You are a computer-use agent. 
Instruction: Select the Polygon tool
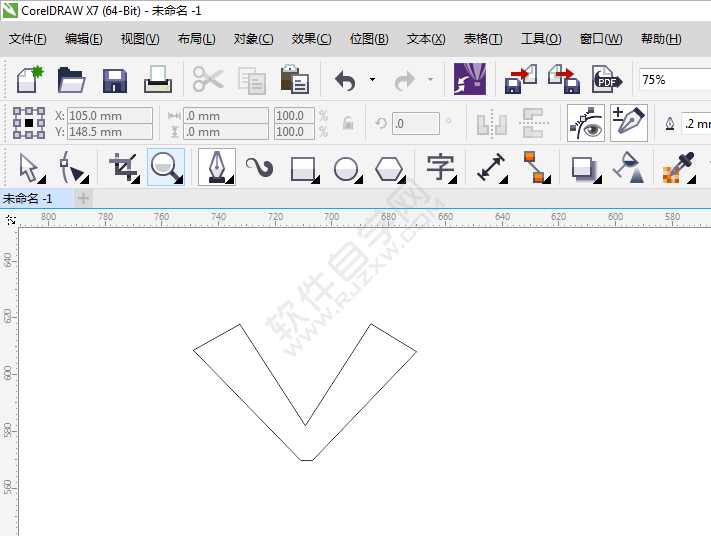(x=390, y=169)
